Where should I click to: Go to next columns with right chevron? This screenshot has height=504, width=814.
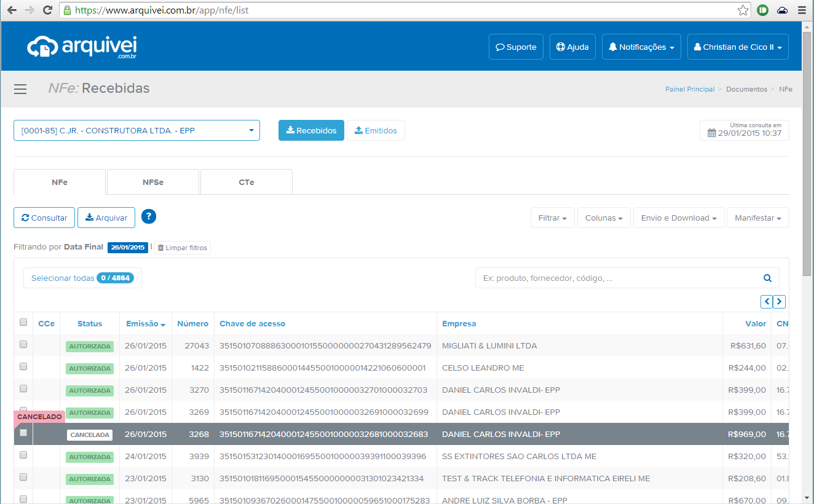pos(780,301)
